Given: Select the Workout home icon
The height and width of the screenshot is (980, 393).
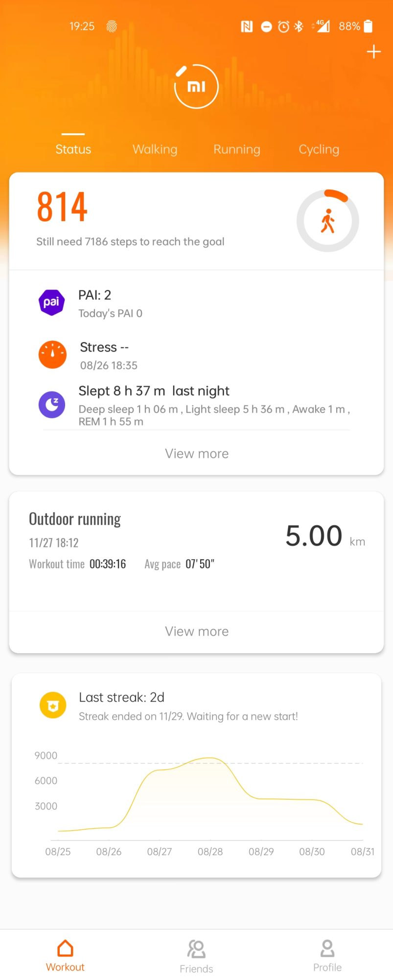Looking at the screenshot, I should click(x=65, y=949).
